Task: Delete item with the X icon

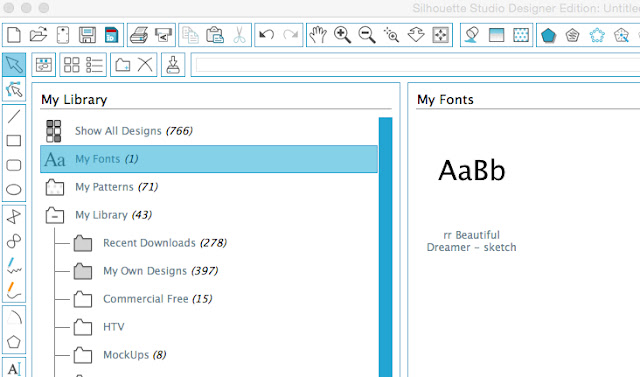Action: click(x=145, y=64)
